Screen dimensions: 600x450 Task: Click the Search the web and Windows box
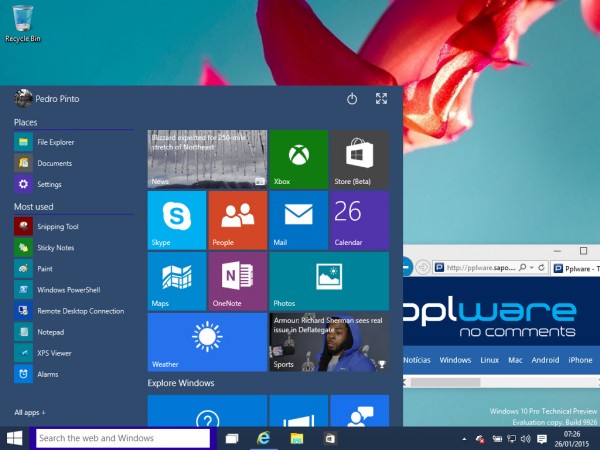[x=123, y=438]
